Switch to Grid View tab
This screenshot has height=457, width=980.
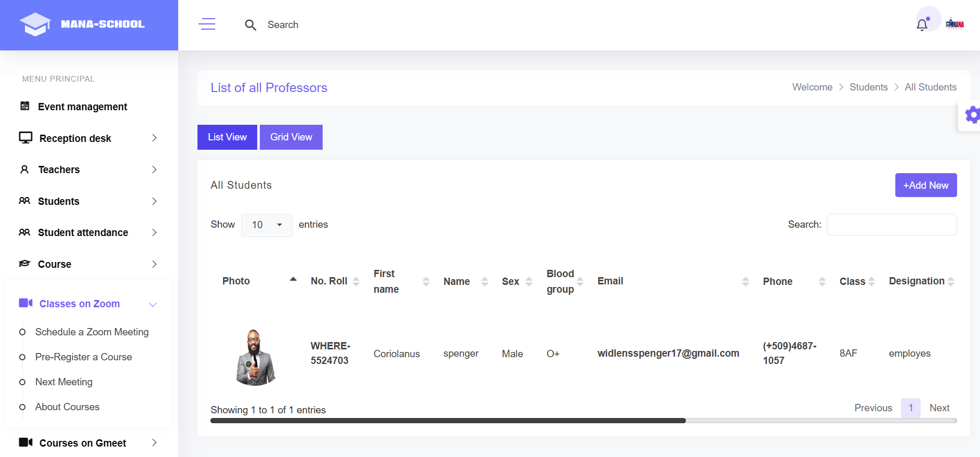click(291, 137)
